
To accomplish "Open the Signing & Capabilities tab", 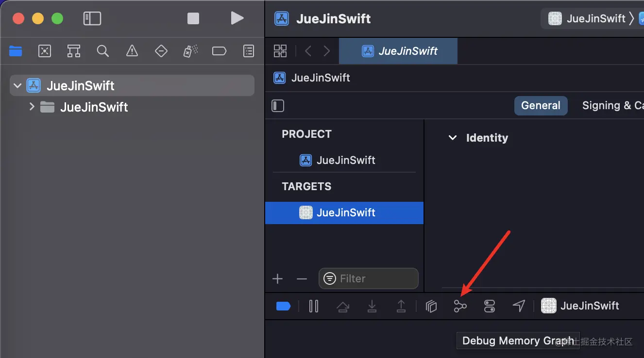I will [613, 105].
